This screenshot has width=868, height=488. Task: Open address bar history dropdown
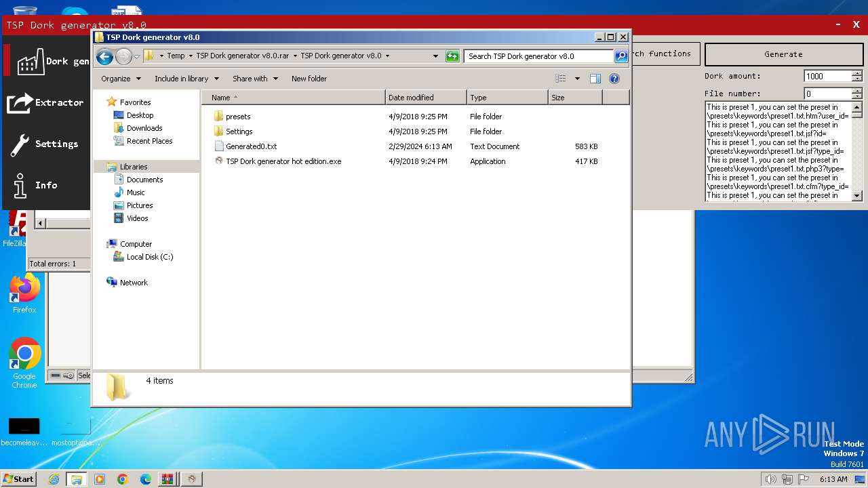[435, 56]
